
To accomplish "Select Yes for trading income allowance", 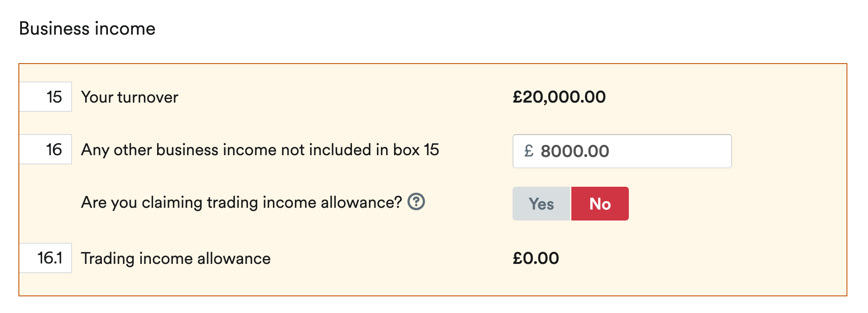I will 541,203.
